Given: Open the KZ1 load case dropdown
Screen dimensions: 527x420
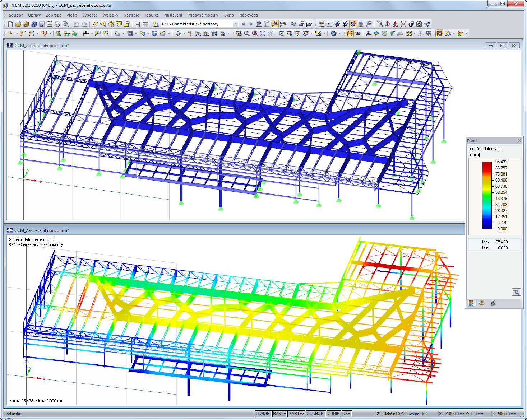Looking at the screenshot, I should [x=236, y=24].
